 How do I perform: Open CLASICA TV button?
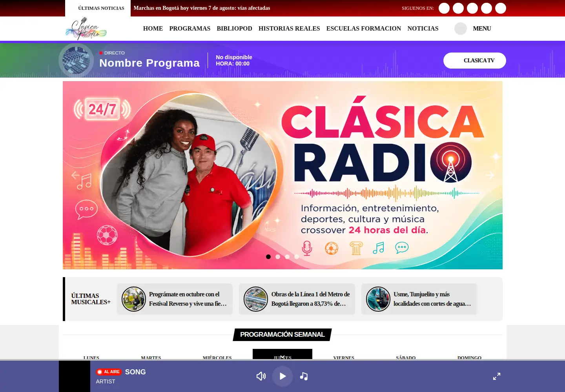coord(474,60)
